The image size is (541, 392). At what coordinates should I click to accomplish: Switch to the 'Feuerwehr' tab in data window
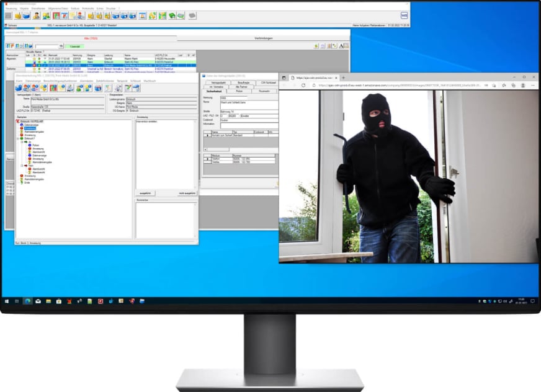pyautogui.click(x=264, y=91)
